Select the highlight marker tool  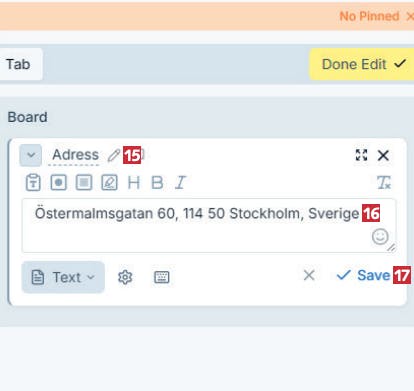[109, 182]
